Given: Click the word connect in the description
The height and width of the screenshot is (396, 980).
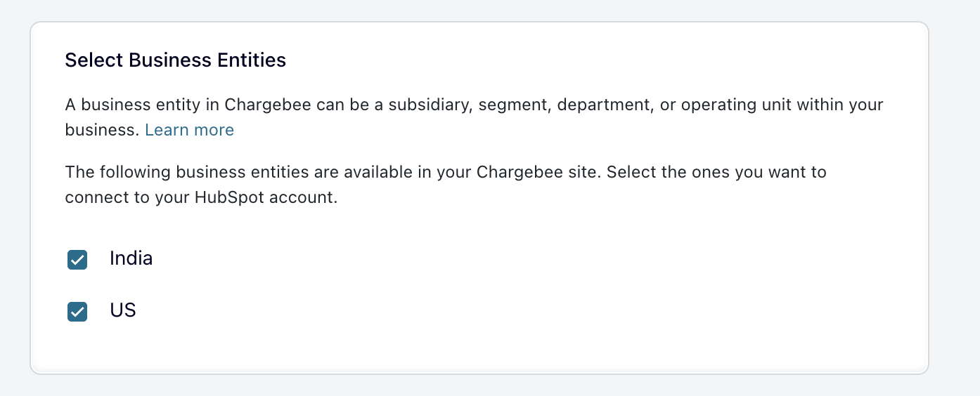Looking at the screenshot, I should tap(94, 197).
